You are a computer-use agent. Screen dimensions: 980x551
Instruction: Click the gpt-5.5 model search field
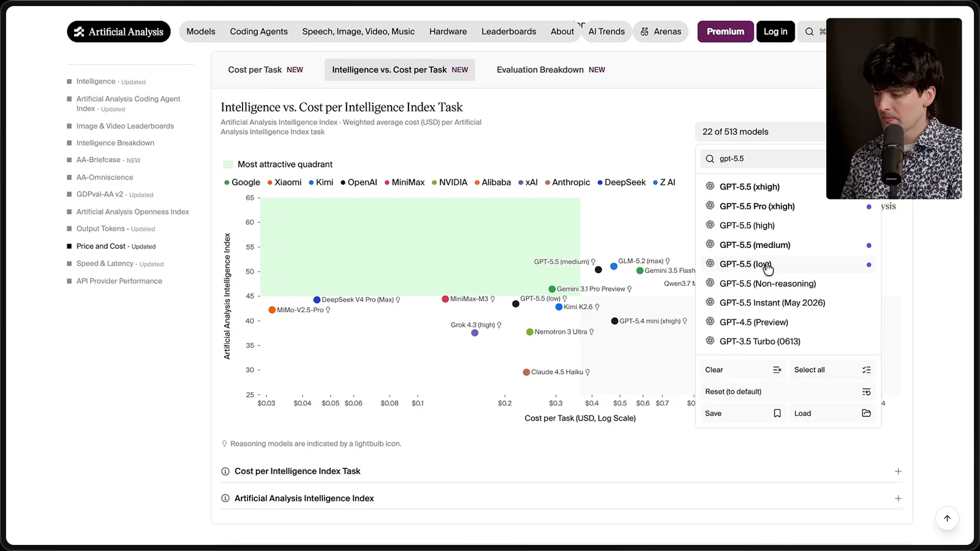tap(763, 159)
